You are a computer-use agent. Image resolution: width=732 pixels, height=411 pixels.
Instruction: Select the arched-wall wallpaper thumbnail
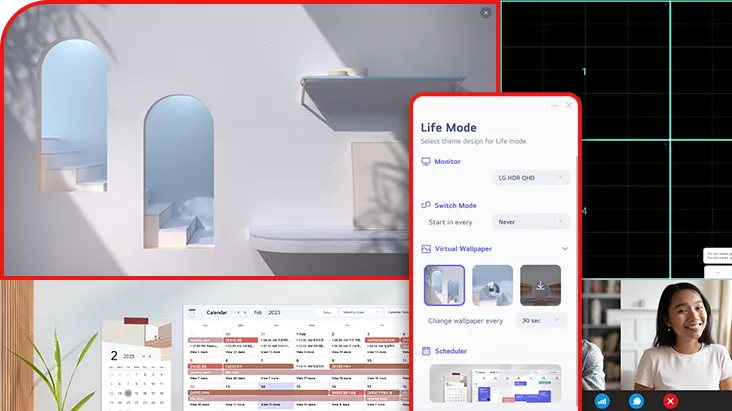click(x=444, y=285)
